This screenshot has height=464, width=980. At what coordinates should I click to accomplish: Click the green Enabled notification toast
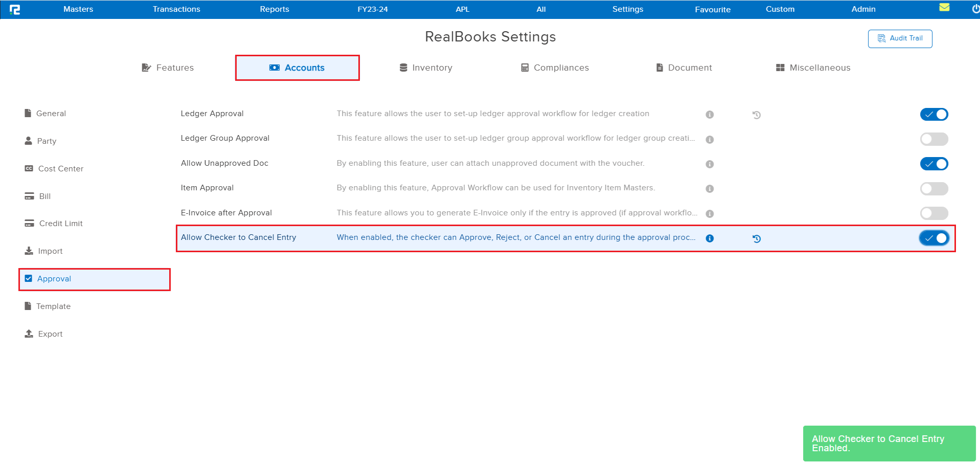tap(890, 444)
